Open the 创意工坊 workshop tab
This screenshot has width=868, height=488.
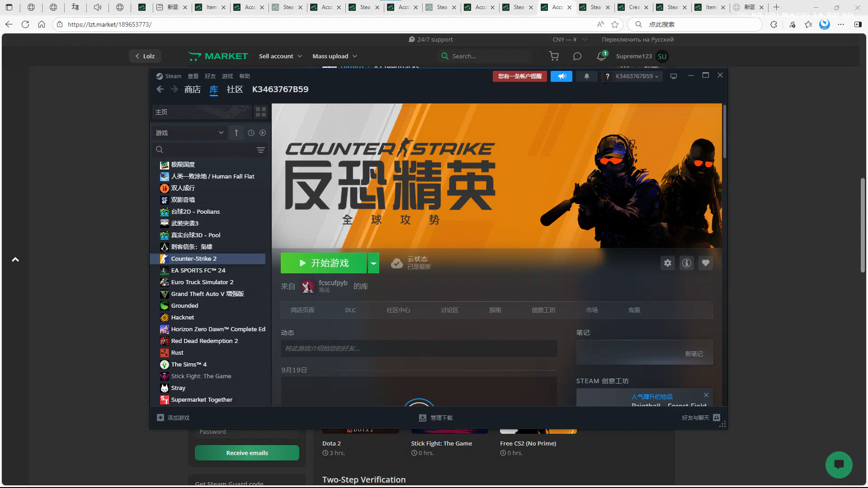pos(543,310)
